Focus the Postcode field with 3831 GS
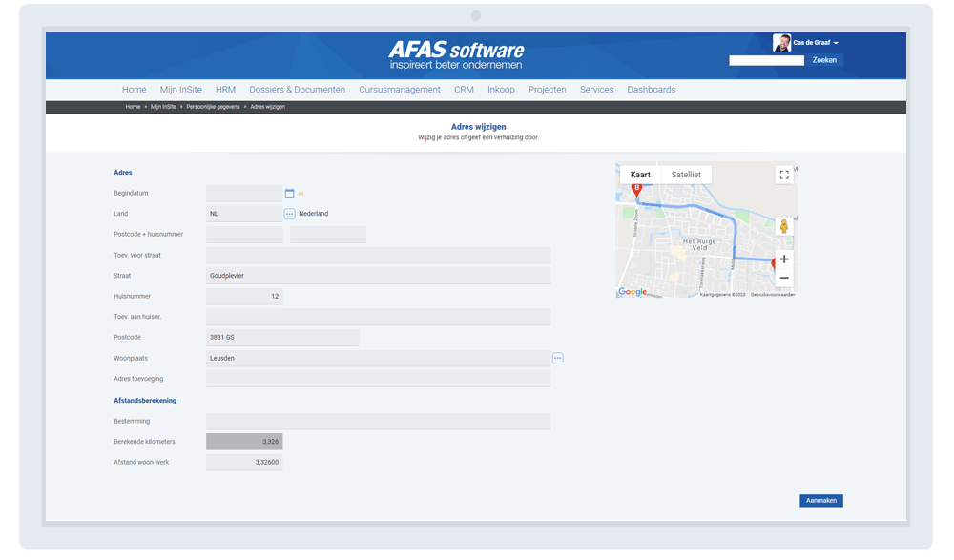This screenshot has width=954, height=560. pos(282,337)
